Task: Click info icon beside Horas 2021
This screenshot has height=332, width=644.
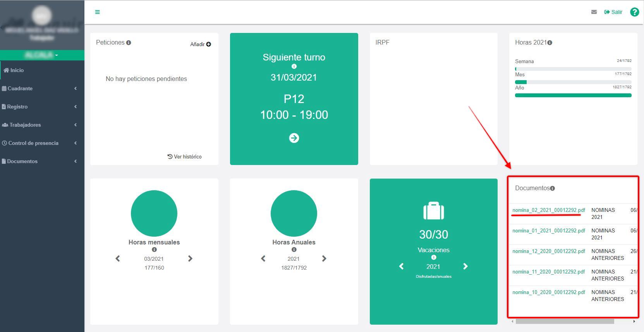Action: tap(550, 43)
